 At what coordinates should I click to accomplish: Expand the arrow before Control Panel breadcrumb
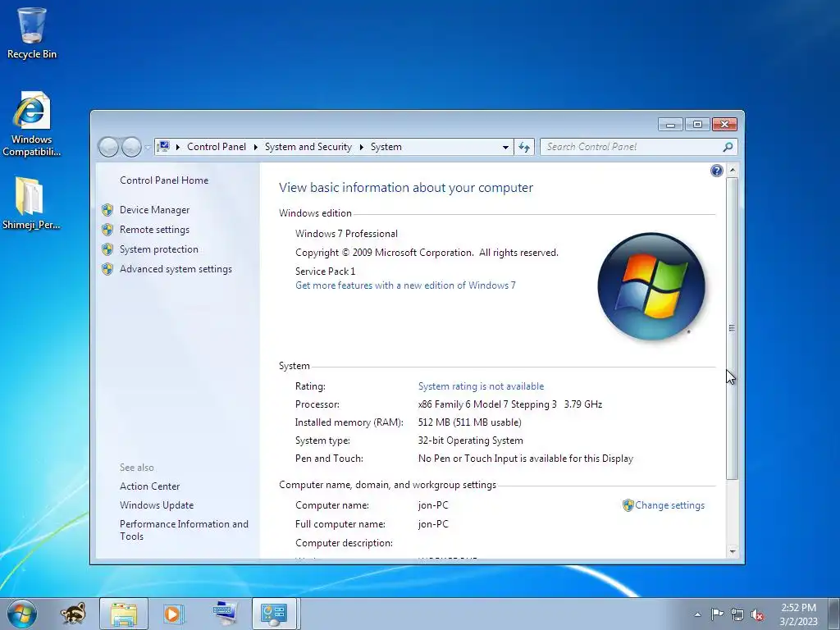click(178, 147)
